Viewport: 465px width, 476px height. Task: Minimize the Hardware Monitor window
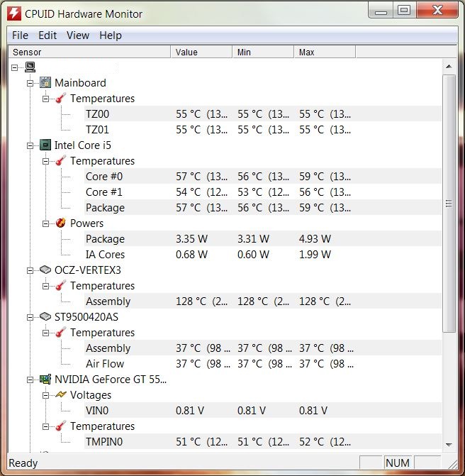[x=381, y=11]
